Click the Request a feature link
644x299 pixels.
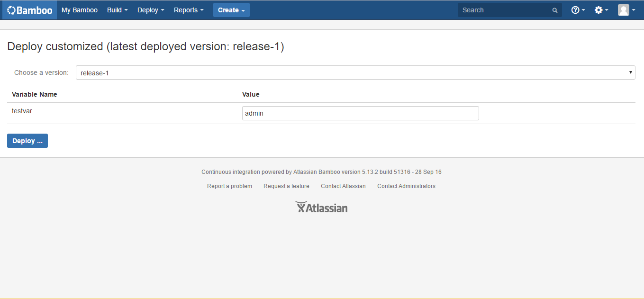[286, 186]
